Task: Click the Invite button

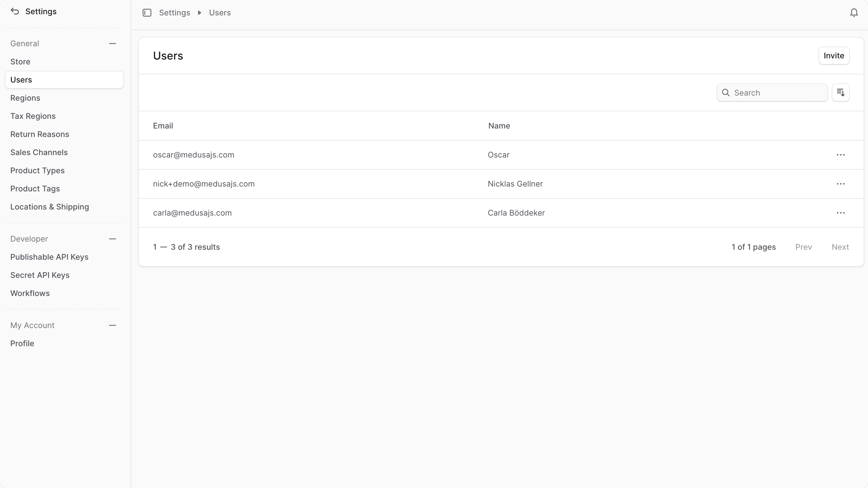Action: pos(833,56)
